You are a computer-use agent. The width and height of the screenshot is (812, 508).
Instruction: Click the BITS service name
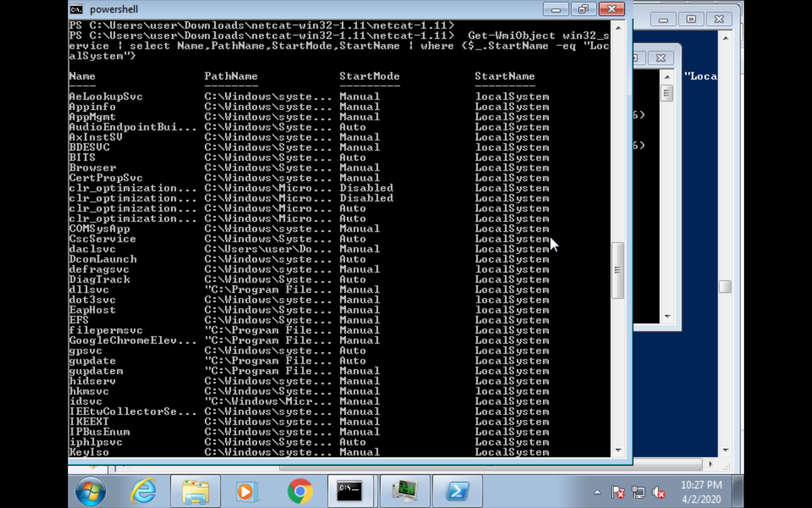82,157
